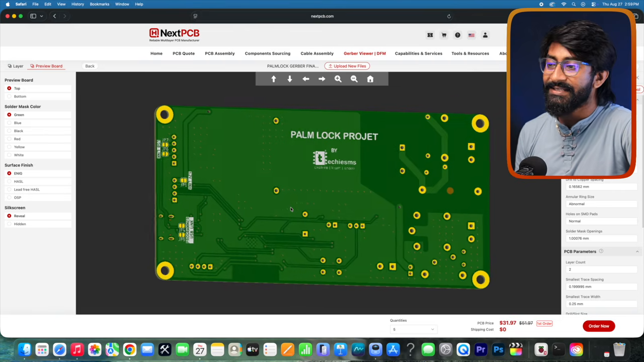The height and width of the screenshot is (362, 644).
Task: Click PCB Parameters info icon
Action: pos(601,251)
